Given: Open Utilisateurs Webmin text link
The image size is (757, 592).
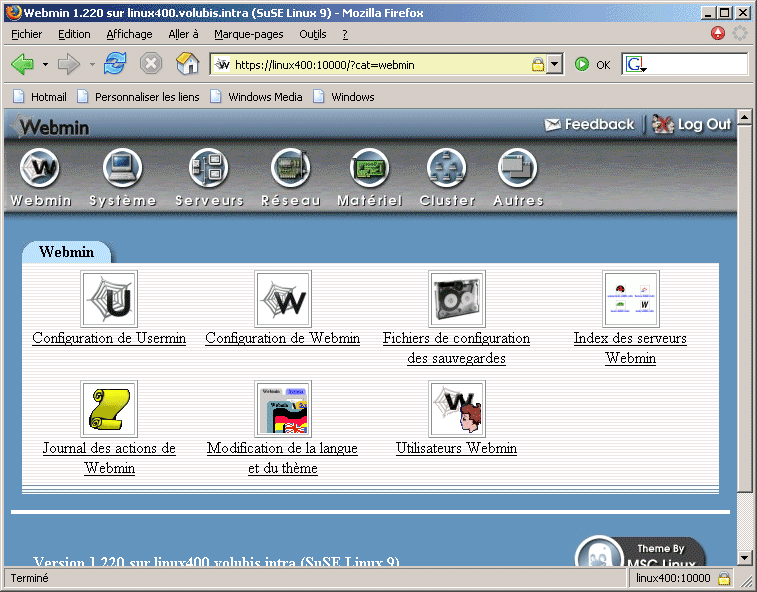Looking at the screenshot, I should 457,448.
